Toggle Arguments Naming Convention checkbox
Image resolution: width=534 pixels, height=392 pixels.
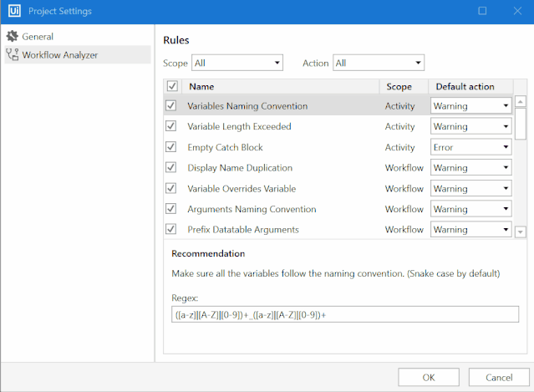171,209
